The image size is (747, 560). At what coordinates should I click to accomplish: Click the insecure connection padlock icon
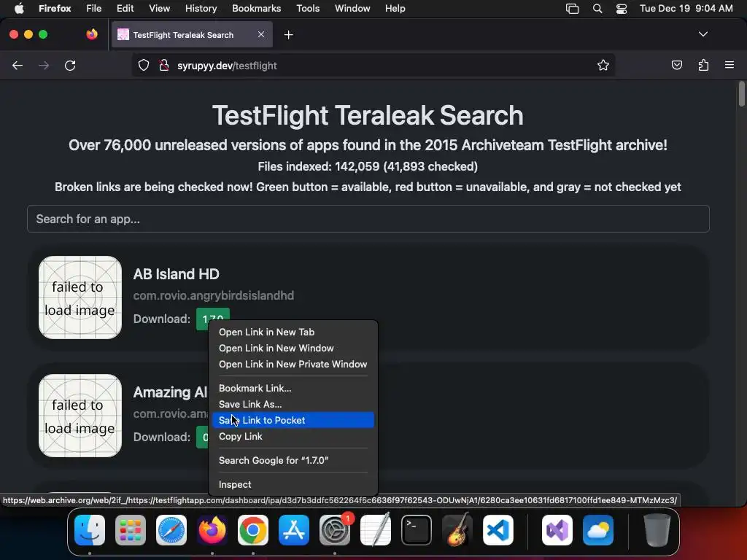pos(164,65)
